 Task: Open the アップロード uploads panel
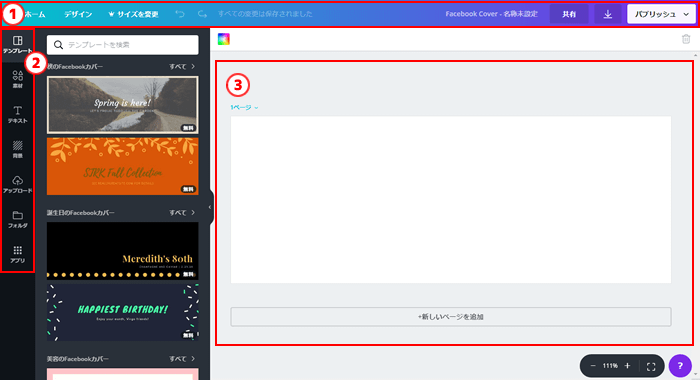17,184
